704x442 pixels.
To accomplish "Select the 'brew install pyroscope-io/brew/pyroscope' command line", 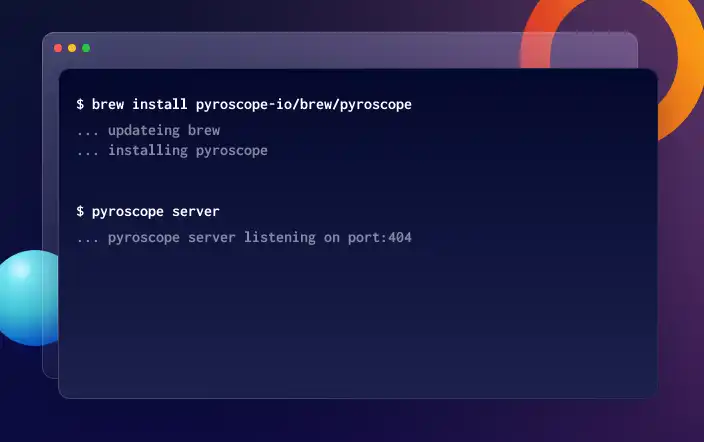I will (x=244, y=105).
